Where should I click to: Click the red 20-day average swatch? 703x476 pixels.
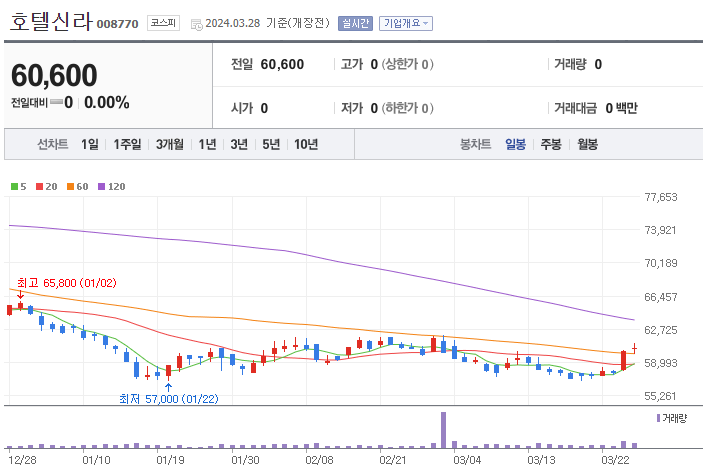click(39, 186)
